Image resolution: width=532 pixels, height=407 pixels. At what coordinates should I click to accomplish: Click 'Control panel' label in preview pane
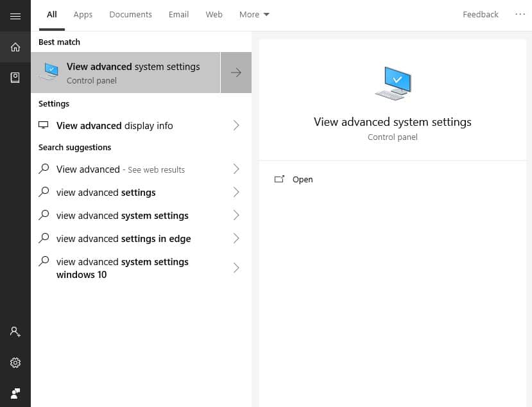[x=393, y=137]
